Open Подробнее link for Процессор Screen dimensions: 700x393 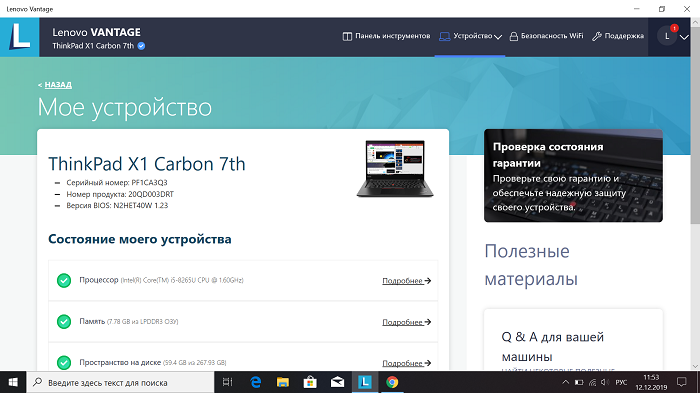pos(406,280)
